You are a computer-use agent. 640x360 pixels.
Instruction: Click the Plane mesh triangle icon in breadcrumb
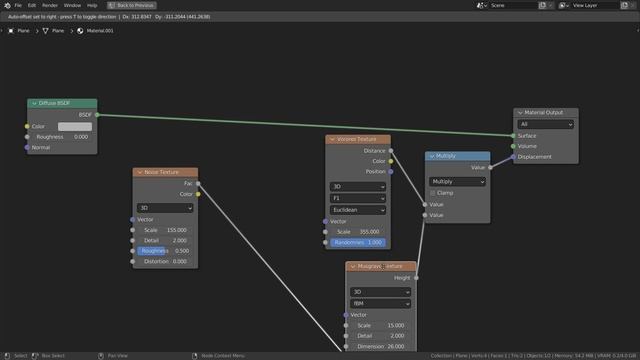point(45,31)
